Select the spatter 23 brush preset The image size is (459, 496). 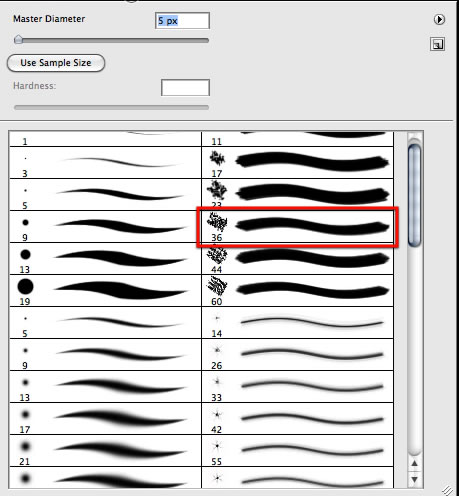(x=297, y=194)
